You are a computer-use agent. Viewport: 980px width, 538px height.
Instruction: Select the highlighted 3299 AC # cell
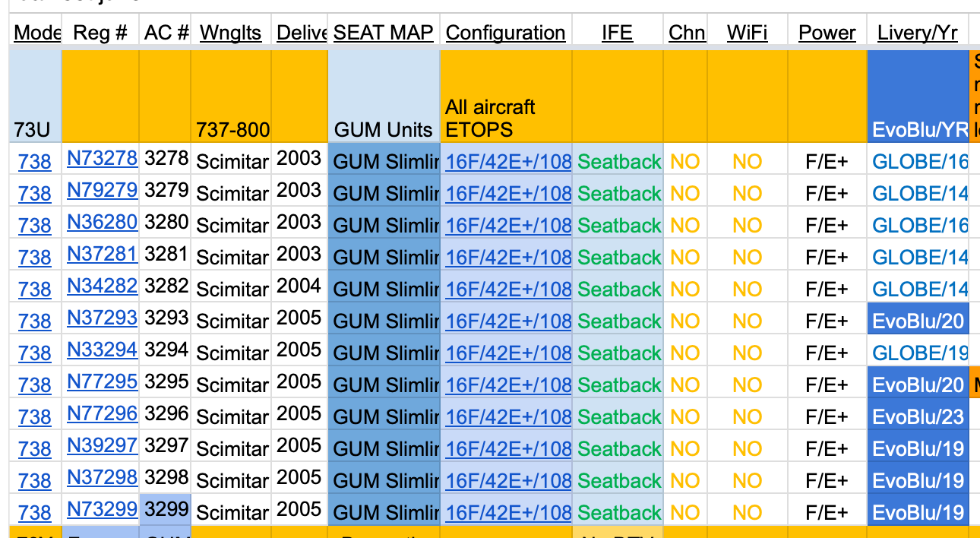point(165,509)
